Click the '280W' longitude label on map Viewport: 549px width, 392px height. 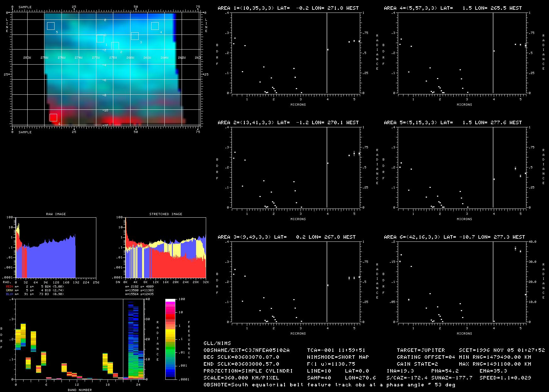27,58
